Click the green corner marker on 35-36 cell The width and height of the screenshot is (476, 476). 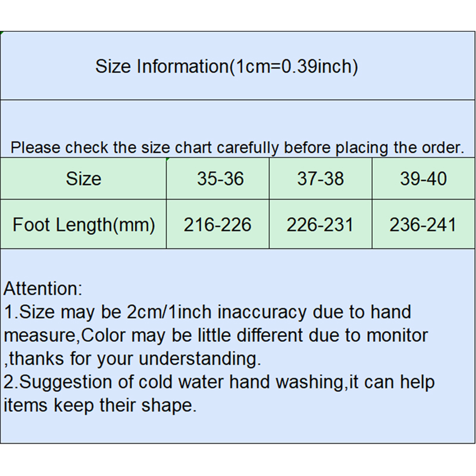coord(168,159)
